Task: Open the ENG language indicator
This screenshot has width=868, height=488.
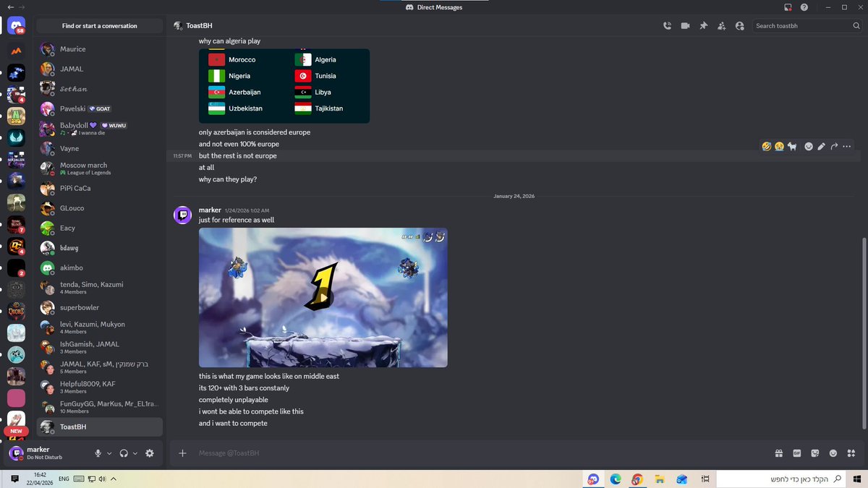Action: pos(64,479)
